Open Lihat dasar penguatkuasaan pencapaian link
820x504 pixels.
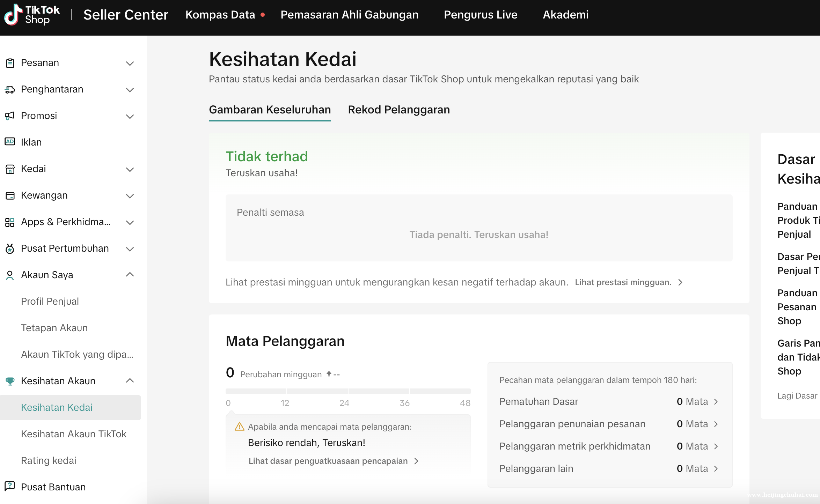[x=328, y=461]
